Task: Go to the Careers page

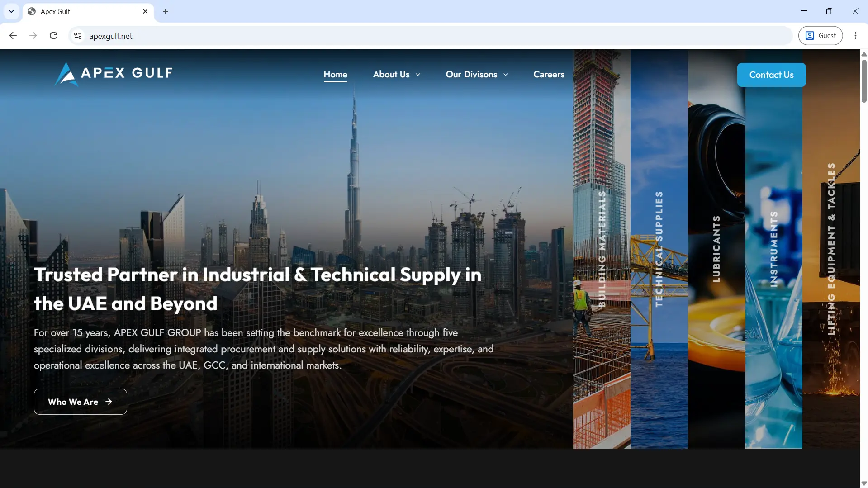Action: [549, 75]
